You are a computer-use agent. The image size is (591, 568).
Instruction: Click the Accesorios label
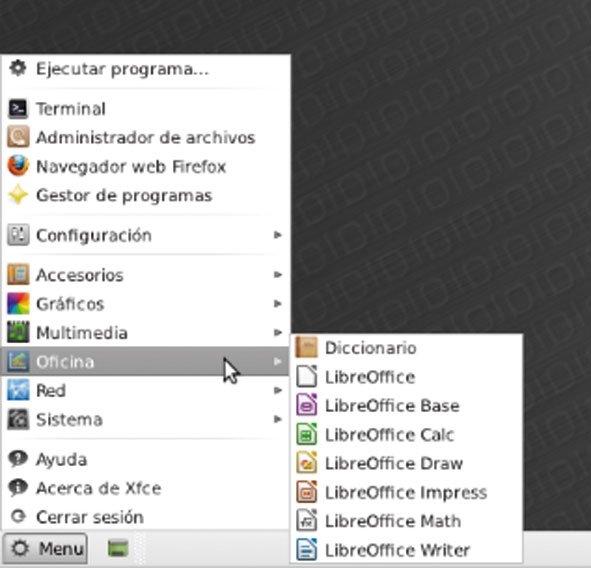pyautogui.click(x=80, y=275)
